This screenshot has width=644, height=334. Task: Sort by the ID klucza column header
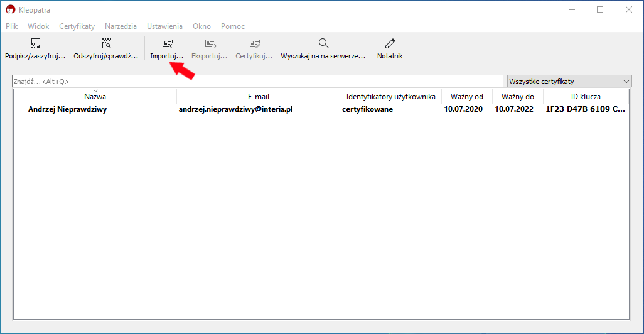pyautogui.click(x=586, y=97)
